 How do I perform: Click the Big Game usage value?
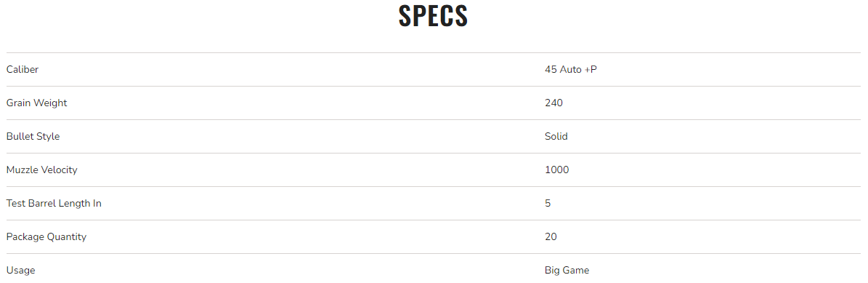pyautogui.click(x=567, y=270)
